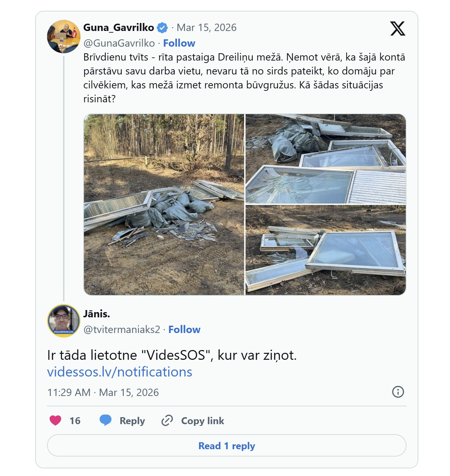Open the videssos.lv/notifications link

click(x=119, y=372)
